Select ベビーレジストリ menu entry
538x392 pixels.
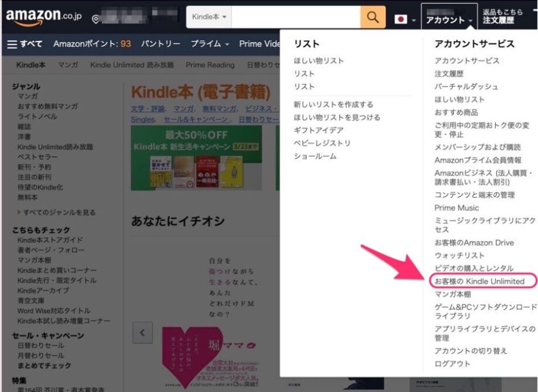322,143
